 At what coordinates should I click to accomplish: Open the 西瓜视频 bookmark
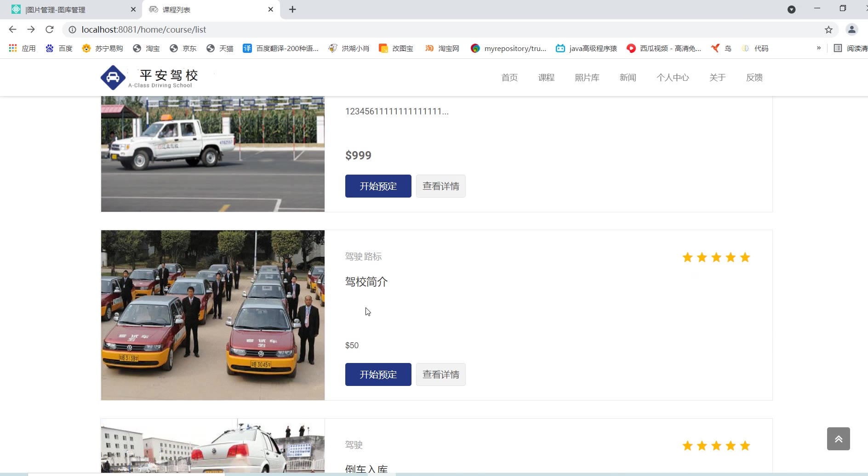click(x=664, y=48)
